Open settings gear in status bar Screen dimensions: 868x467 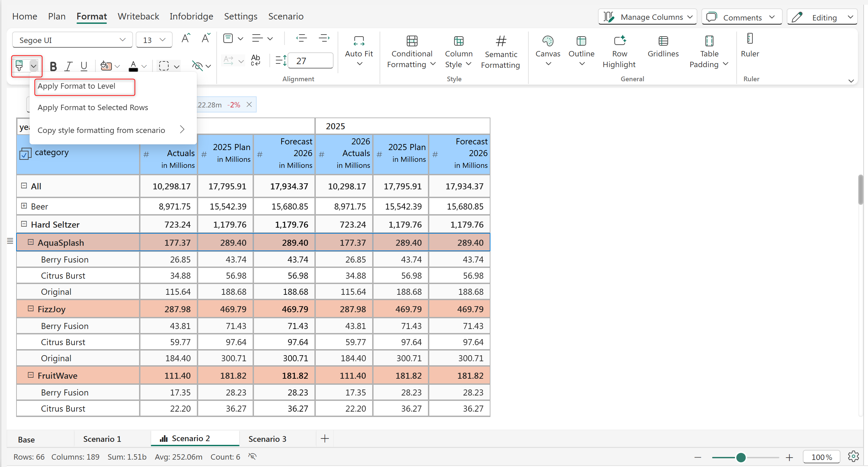(853, 457)
